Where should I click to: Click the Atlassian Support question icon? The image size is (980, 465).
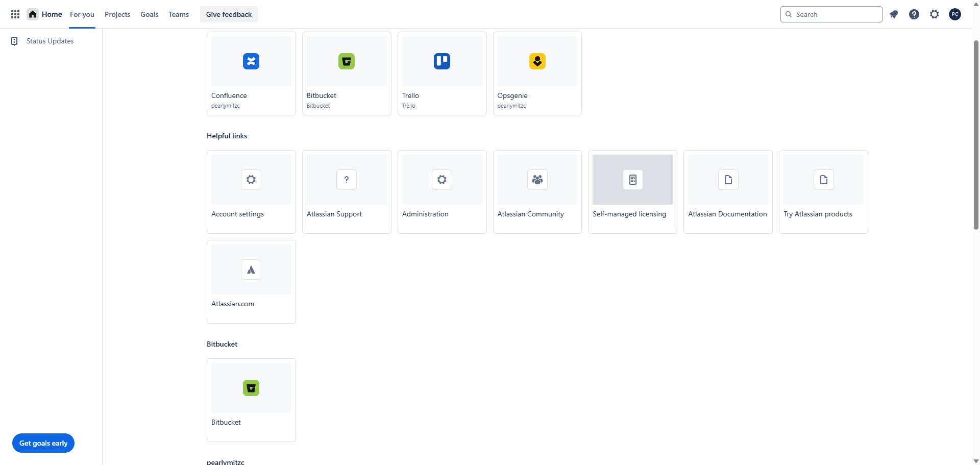pyautogui.click(x=347, y=180)
